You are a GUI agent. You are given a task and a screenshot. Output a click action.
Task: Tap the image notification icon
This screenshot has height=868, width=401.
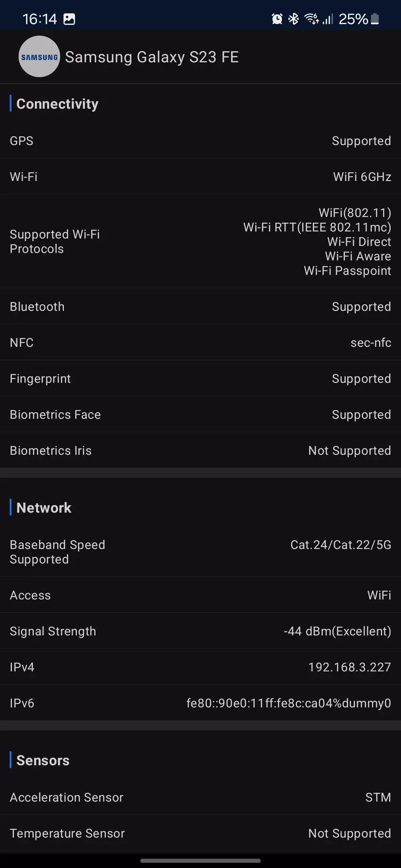69,19
